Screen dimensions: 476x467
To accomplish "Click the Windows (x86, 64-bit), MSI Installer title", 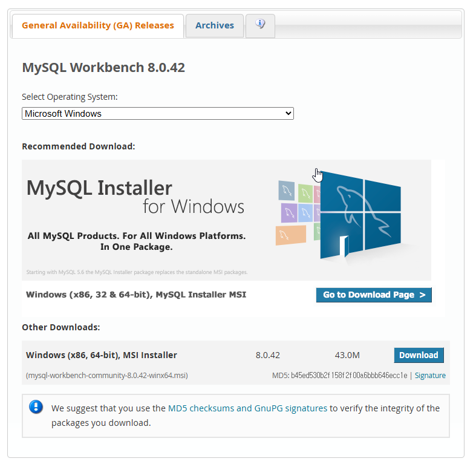I will point(102,355).
